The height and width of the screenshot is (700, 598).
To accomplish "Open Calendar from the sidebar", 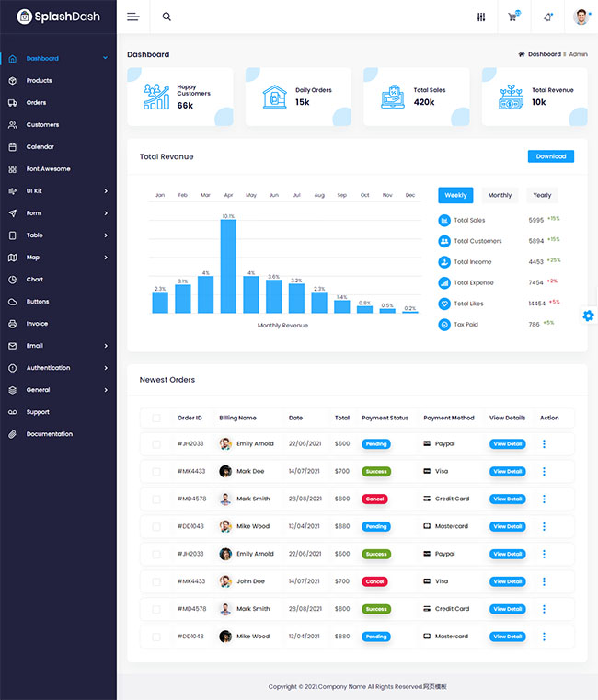I will 40,147.
